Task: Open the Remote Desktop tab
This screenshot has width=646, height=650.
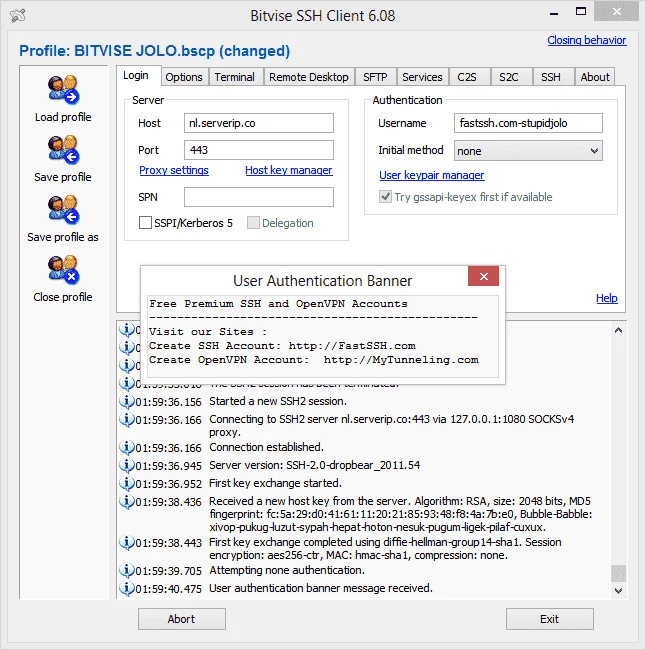Action: click(x=309, y=77)
